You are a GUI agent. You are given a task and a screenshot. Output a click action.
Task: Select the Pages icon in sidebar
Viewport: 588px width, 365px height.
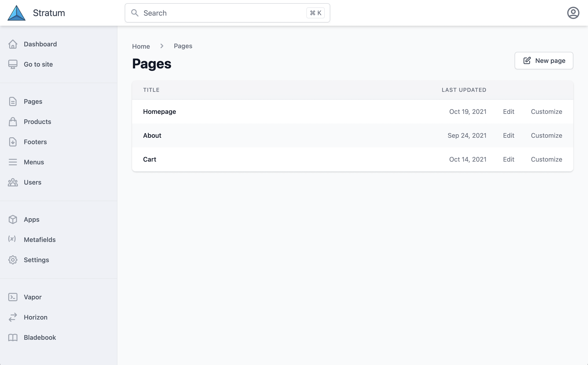[13, 101]
